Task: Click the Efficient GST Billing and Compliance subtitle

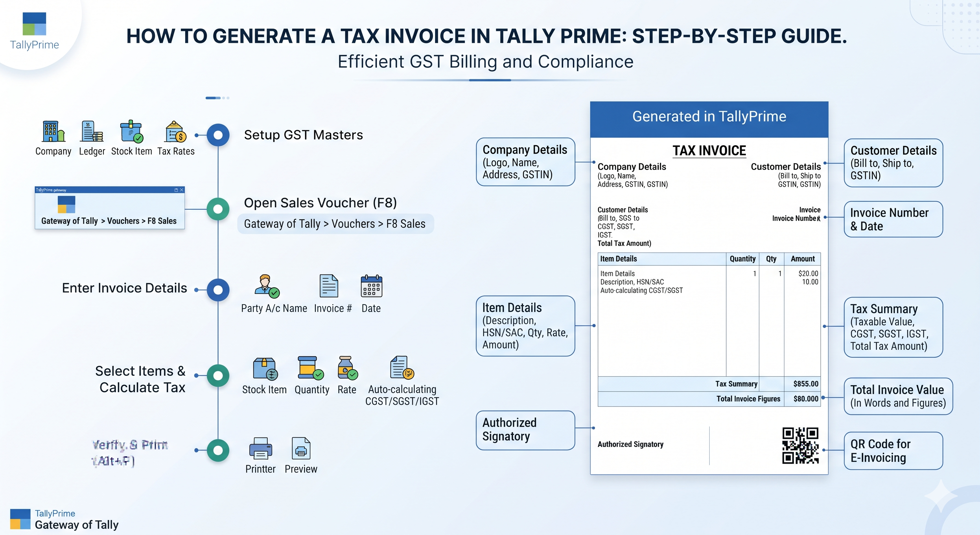Action: [485, 62]
